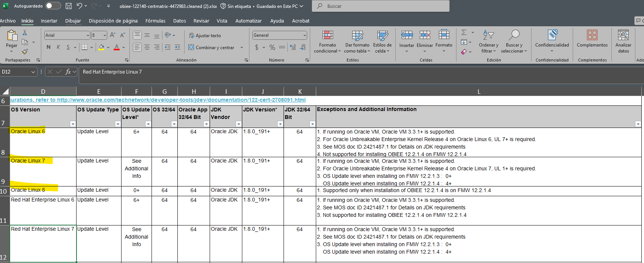Image resolution: width=644 pixels, height=263 pixels.
Task: Open the Arial font name dropdown
Action: (x=88, y=35)
